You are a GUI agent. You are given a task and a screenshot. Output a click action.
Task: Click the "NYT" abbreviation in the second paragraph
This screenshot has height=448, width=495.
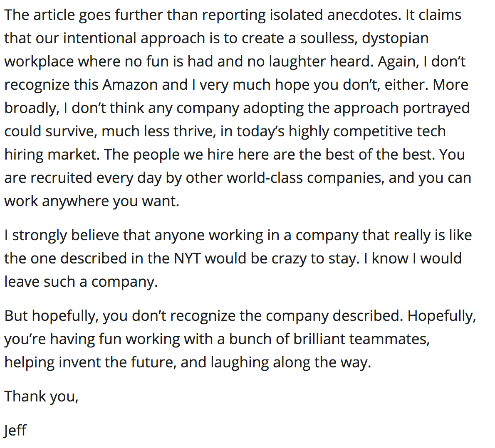point(187,258)
